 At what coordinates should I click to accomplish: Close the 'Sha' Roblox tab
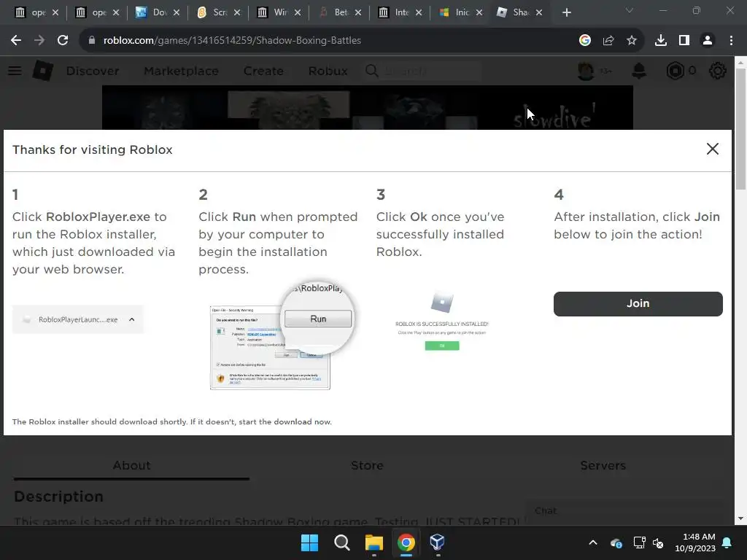(x=539, y=13)
